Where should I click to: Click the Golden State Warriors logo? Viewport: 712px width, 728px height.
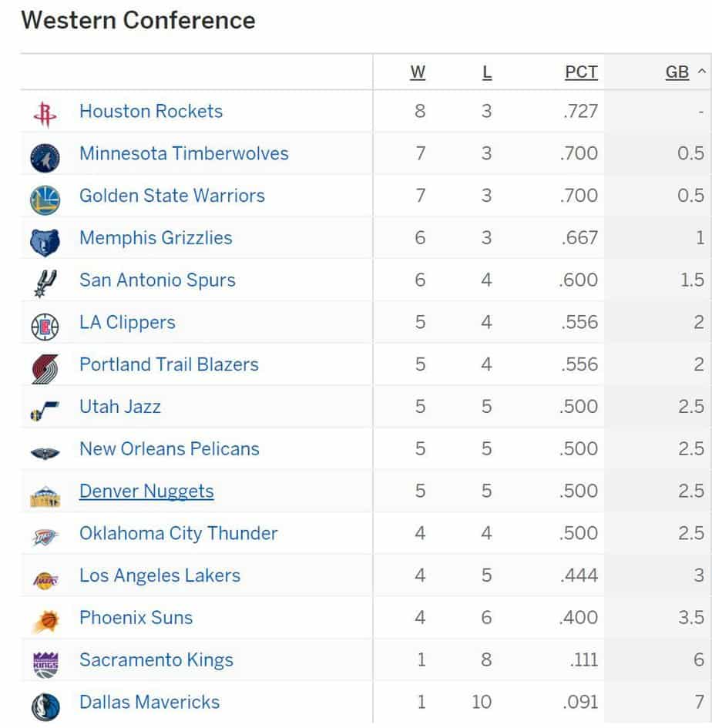45,200
